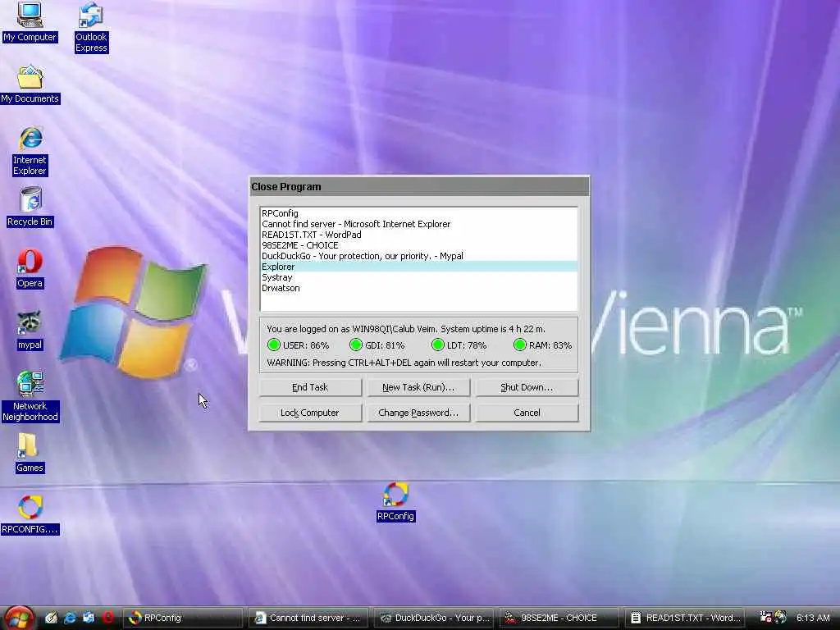Select the highlighted Explorer entry
Viewport: 840px width, 630px height.
pyautogui.click(x=419, y=267)
